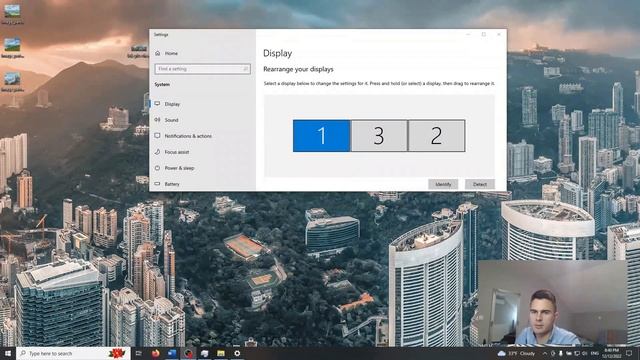
Task: Click the Find a setting search field
Action: [x=202, y=69]
